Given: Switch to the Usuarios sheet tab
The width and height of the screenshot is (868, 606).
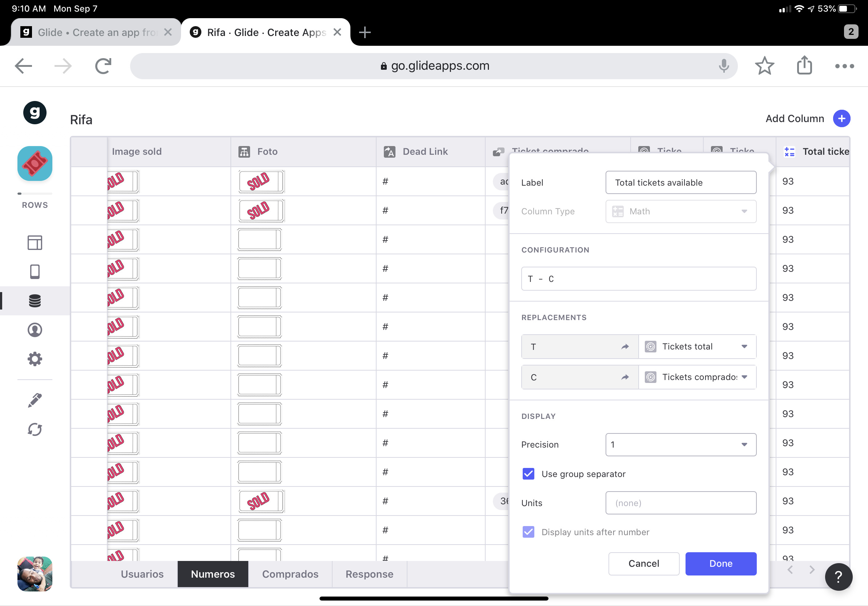Looking at the screenshot, I should [x=142, y=574].
